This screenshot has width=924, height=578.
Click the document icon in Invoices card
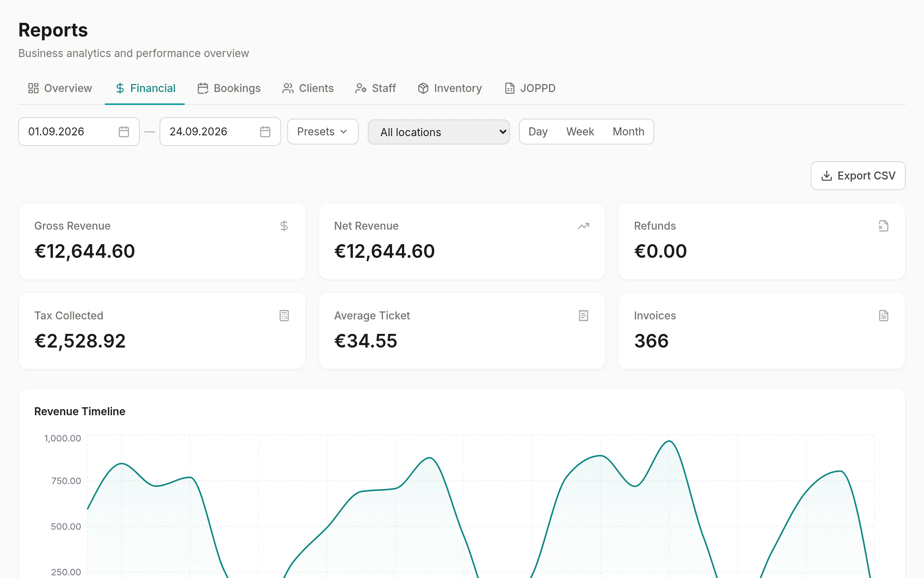coord(883,316)
